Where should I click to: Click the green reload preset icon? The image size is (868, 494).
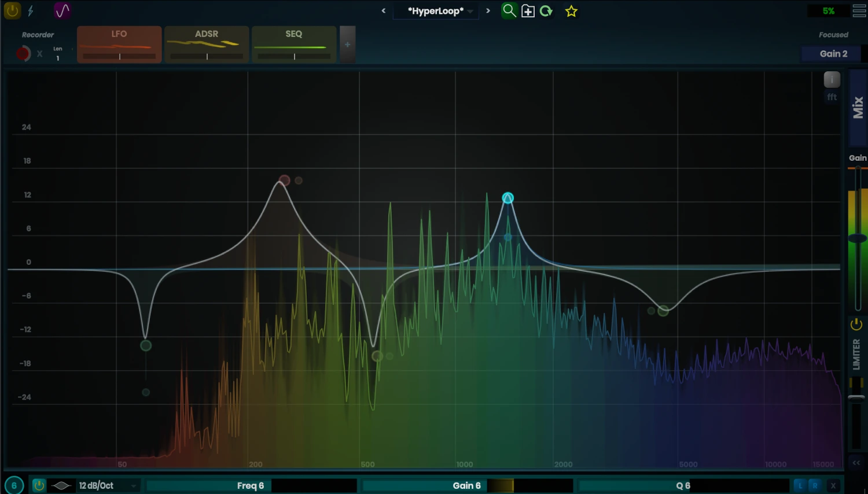(546, 11)
